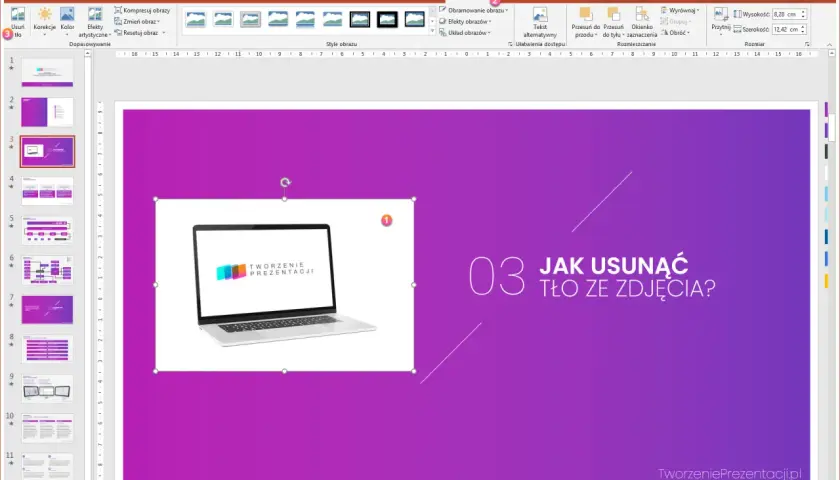This screenshot has height=480, width=840.
Task: Click the Przytnij crop tool
Action: [721, 16]
